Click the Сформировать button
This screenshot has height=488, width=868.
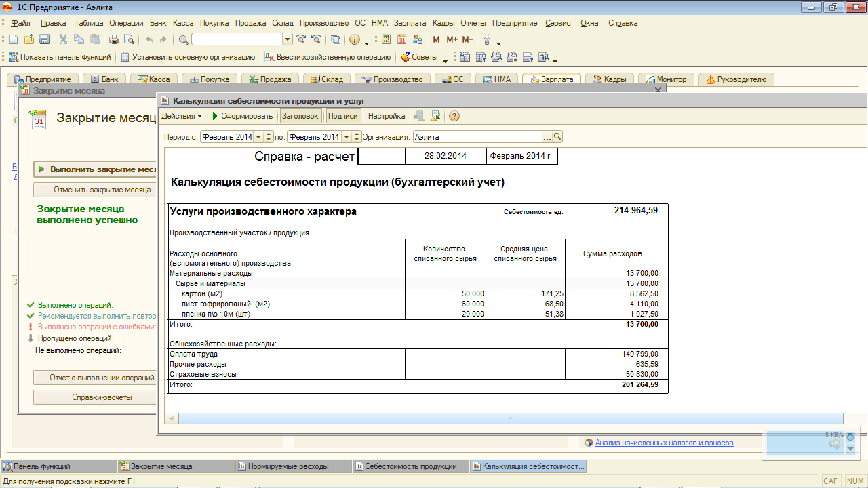point(241,116)
